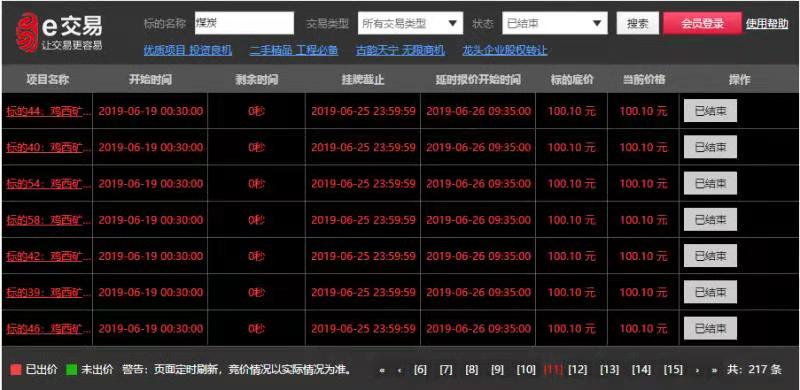Click 已结束 button in 标的54 row
Viewport: 800px width, 390px height.
coord(710,183)
